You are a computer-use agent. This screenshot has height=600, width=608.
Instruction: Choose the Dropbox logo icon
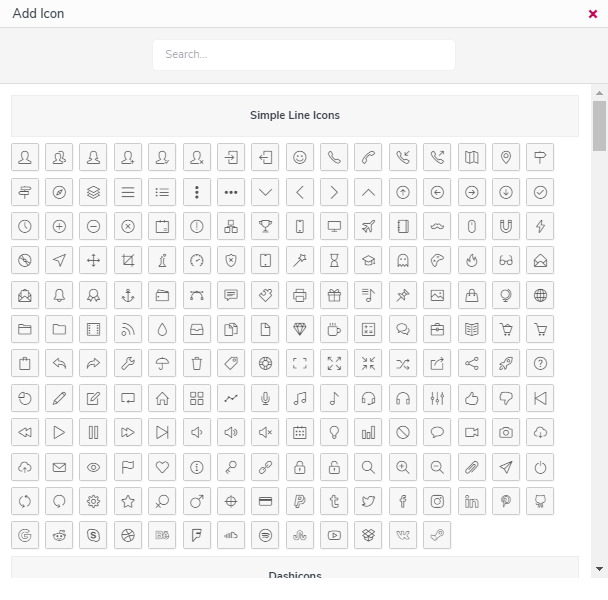click(x=368, y=536)
